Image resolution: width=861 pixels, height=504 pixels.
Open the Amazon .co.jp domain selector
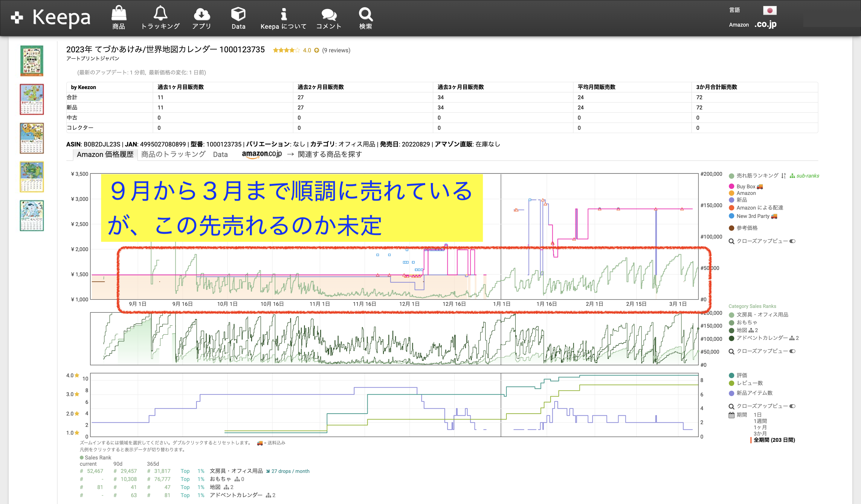click(x=765, y=25)
